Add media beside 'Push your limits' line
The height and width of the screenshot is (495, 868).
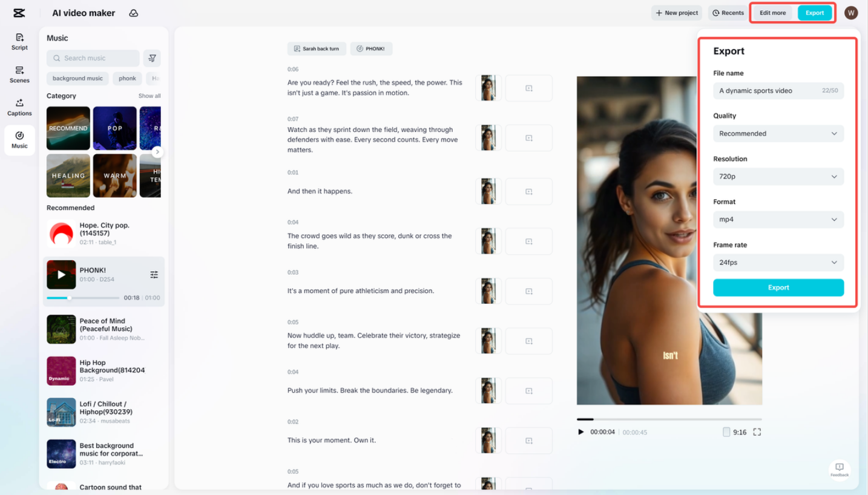(528, 391)
